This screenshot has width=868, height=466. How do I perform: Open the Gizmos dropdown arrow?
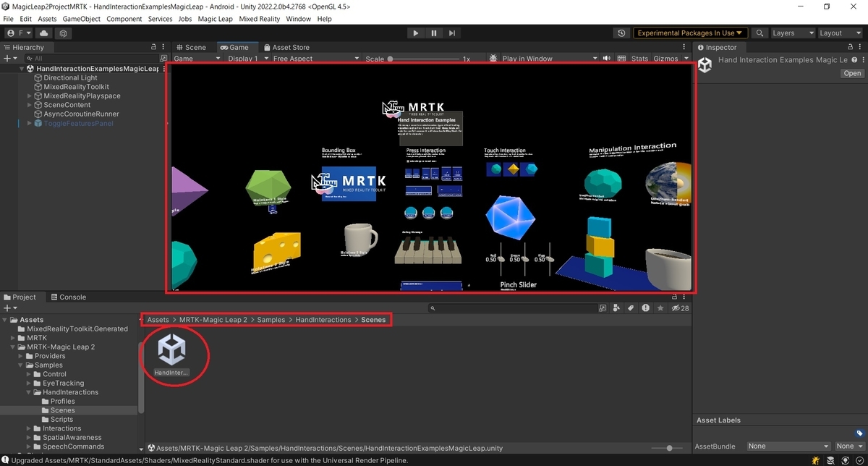(686, 59)
